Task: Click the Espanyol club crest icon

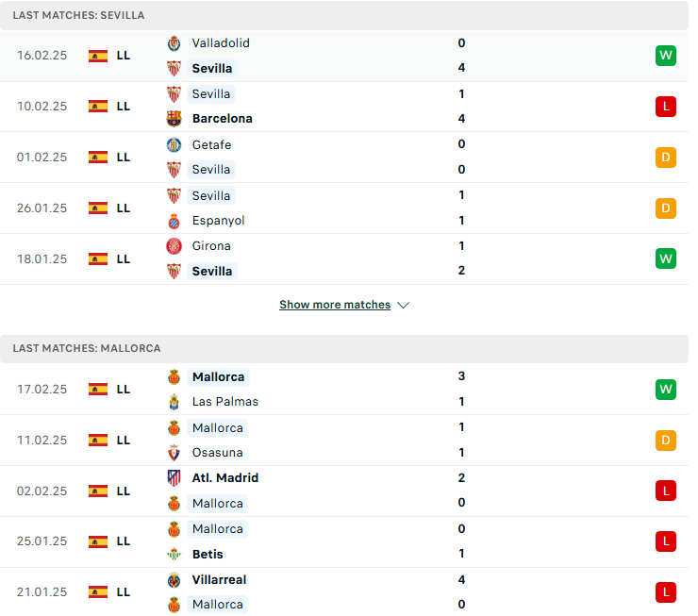Action: 174,221
